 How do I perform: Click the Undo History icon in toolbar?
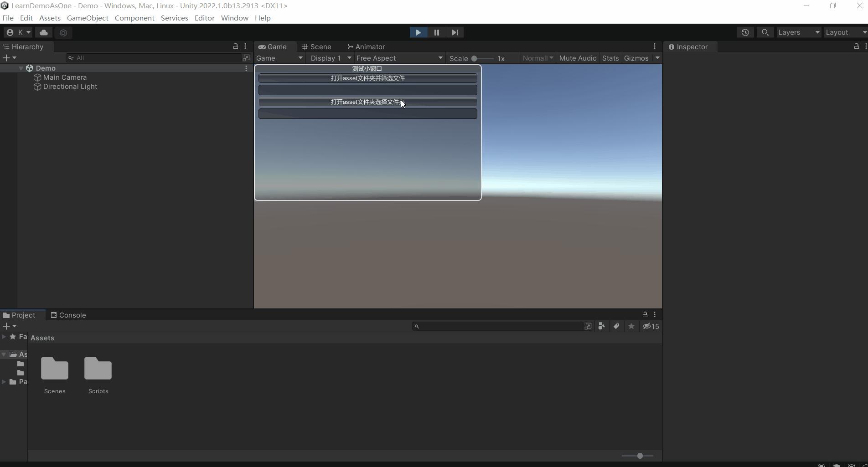tap(745, 32)
